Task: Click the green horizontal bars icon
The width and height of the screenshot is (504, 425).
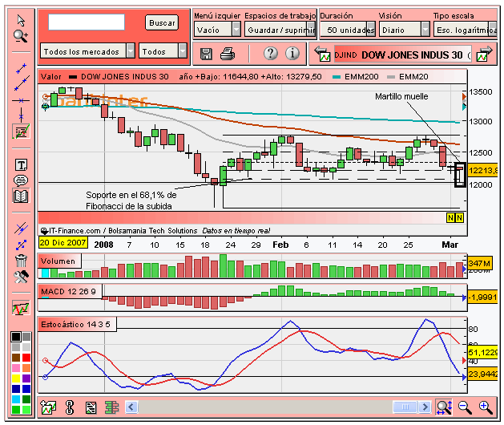Action: click(x=112, y=407)
